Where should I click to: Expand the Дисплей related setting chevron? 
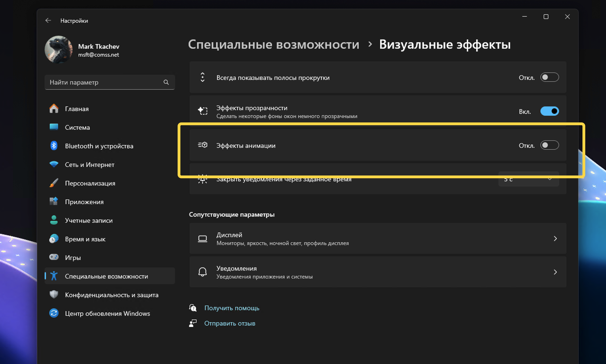[x=555, y=238]
